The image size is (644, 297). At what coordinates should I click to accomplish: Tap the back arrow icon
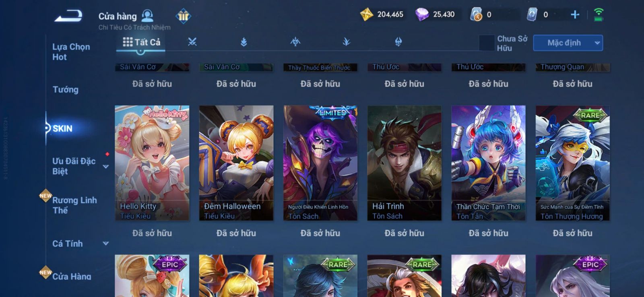69,16
